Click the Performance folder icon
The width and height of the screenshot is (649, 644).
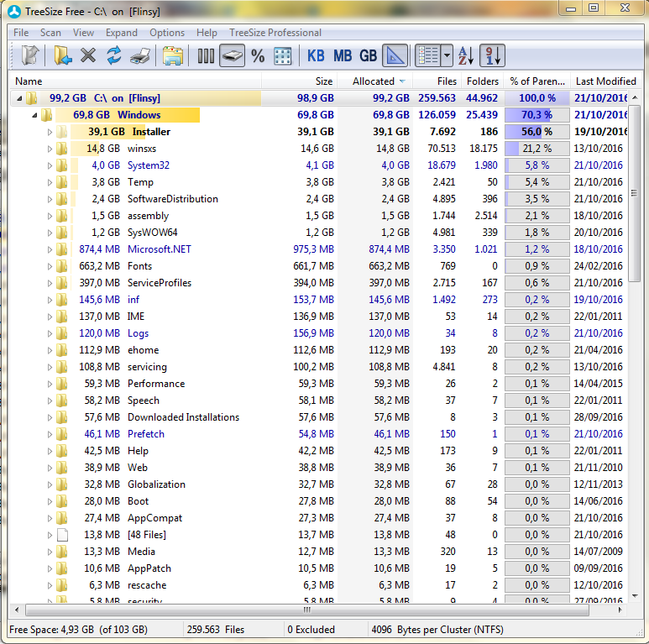pyautogui.click(x=61, y=384)
